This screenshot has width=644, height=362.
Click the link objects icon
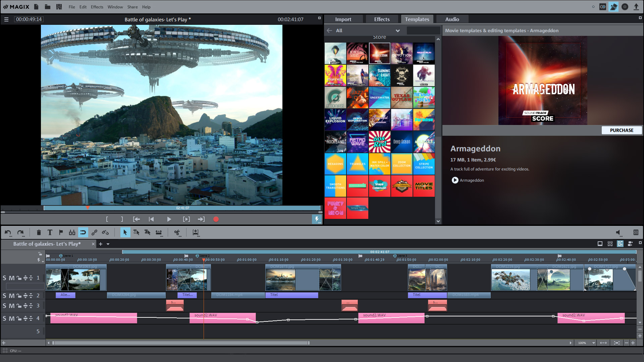[x=94, y=232]
